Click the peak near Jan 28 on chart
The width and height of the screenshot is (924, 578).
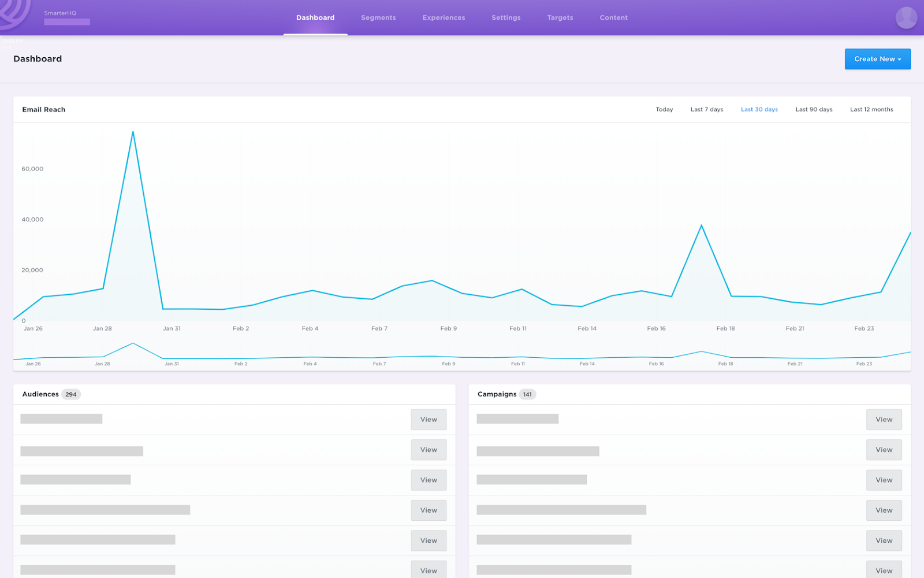(133, 132)
